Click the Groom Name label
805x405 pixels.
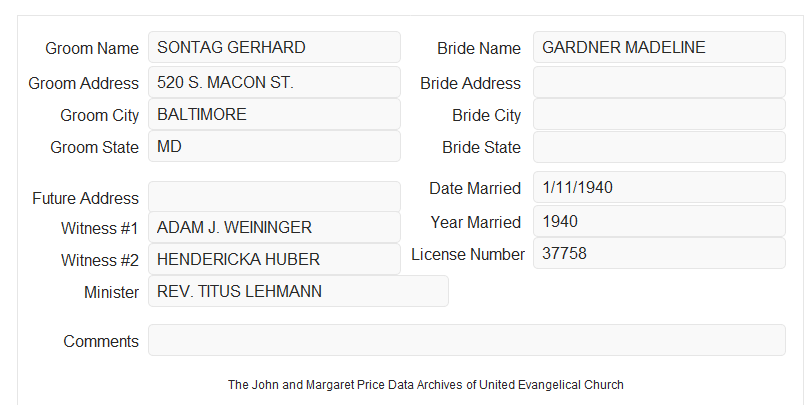click(x=92, y=48)
